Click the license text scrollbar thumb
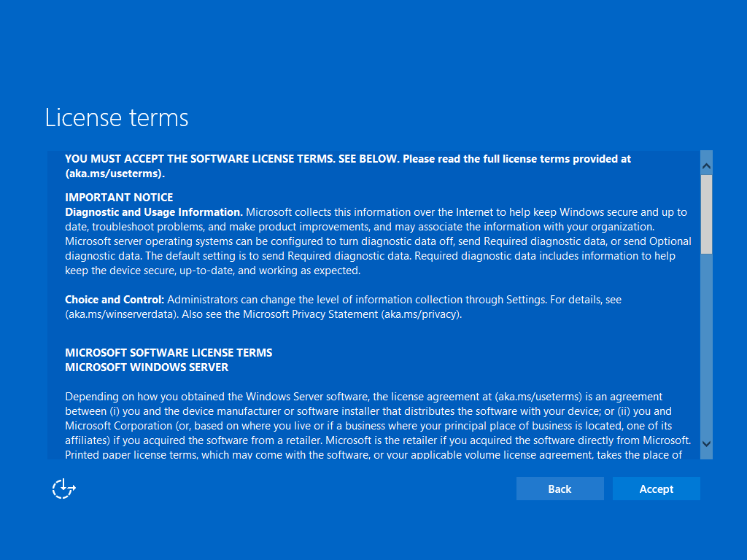This screenshot has height=560, width=747. [706, 214]
